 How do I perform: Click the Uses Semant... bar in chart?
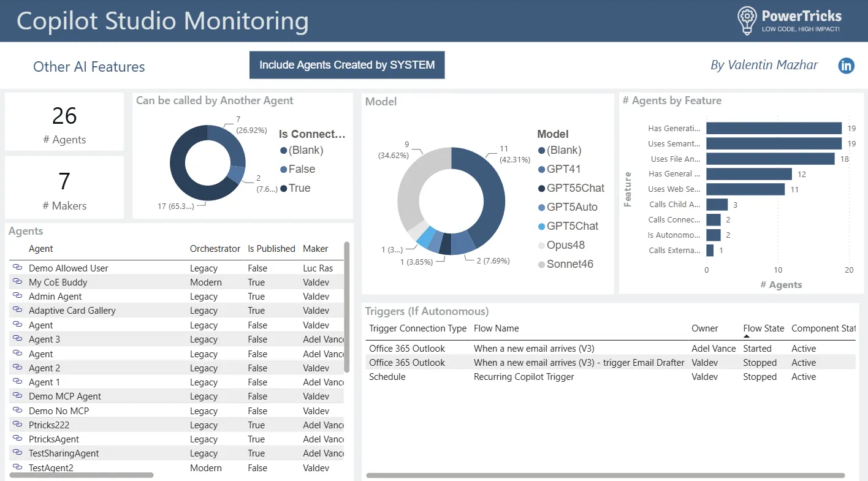click(774, 143)
